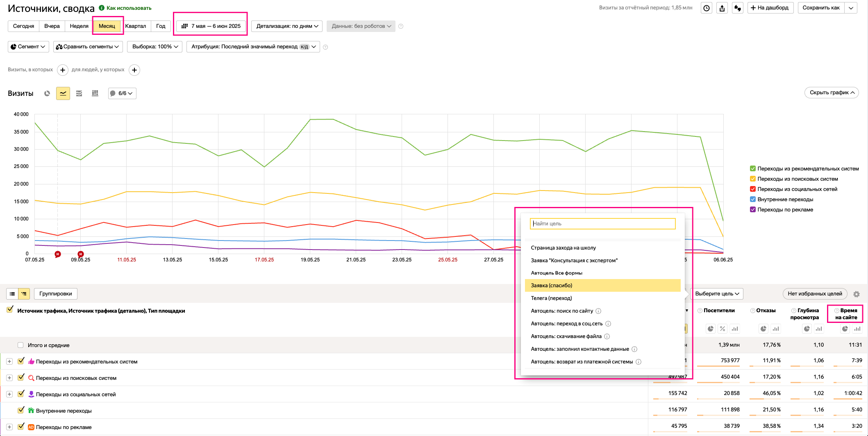Switch chart to column bar view
Viewport: 868px width, 436px height.
[x=95, y=93]
